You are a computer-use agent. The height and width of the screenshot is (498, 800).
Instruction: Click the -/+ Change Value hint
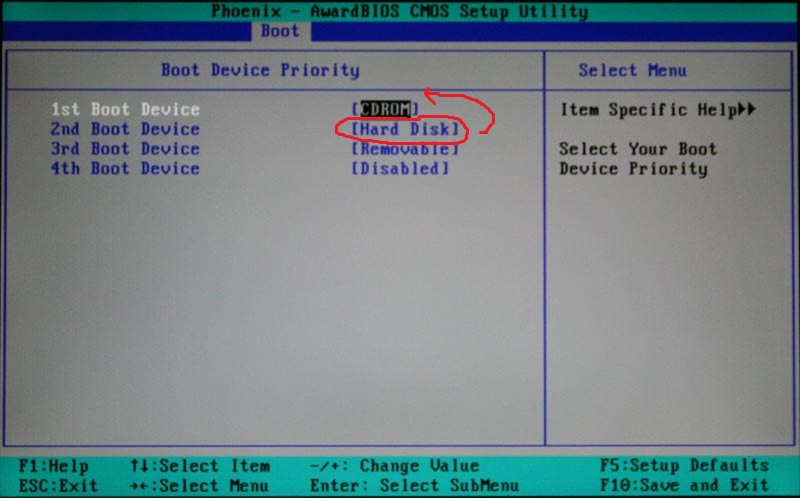click(394, 466)
